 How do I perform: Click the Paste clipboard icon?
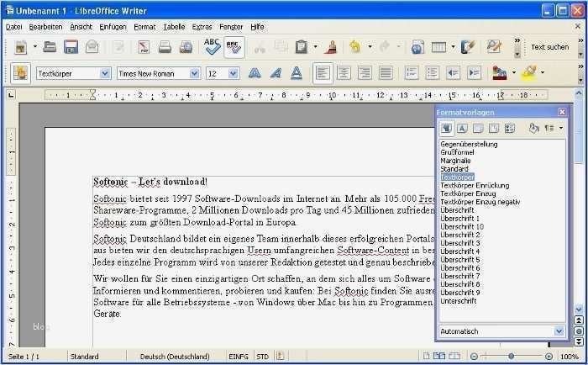pyautogui.click(x=301, y=47)
